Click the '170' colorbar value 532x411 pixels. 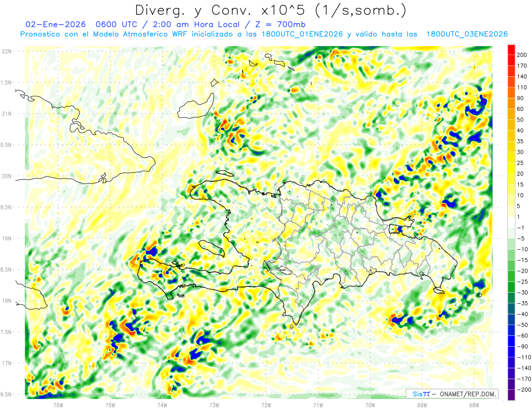[522, 66]
